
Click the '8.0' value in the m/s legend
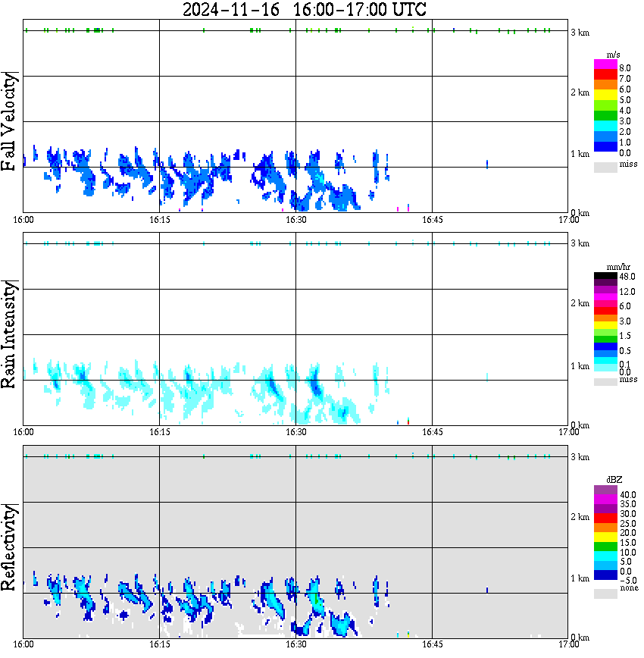625,68
